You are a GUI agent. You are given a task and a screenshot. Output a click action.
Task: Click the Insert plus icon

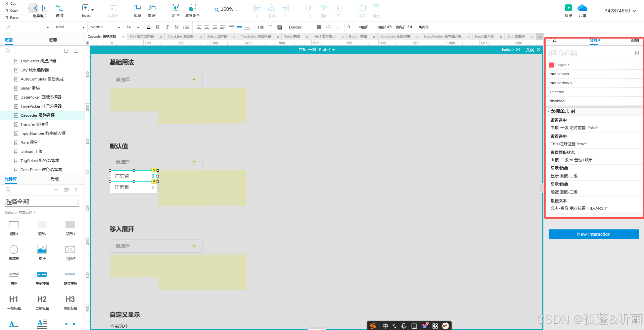point(86,8)
